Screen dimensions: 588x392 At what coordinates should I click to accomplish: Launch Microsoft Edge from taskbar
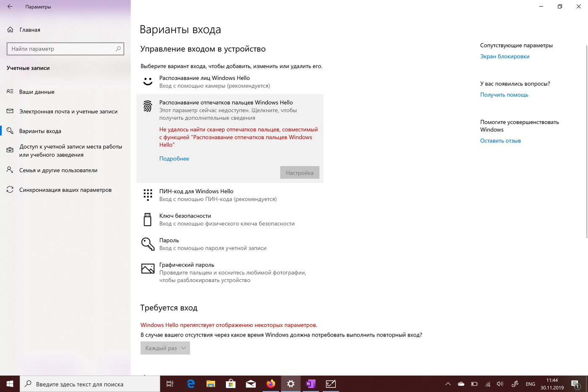pos(191,384)
